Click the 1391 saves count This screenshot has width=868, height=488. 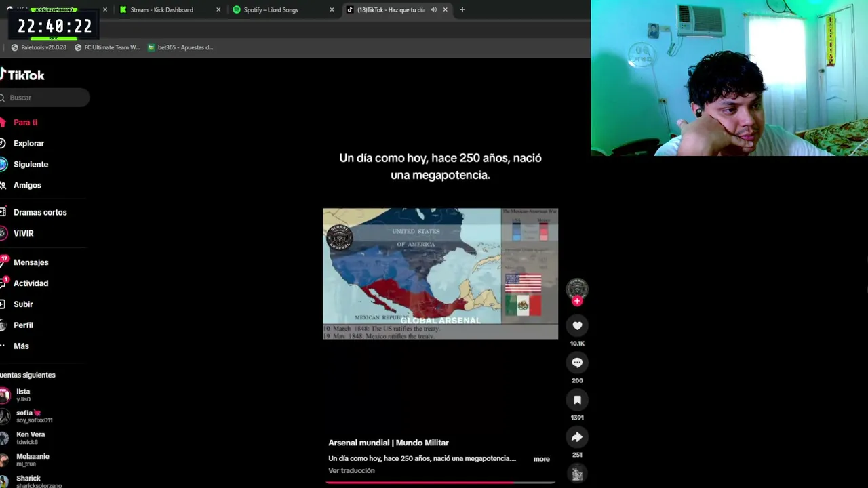[x=577, y=418]
